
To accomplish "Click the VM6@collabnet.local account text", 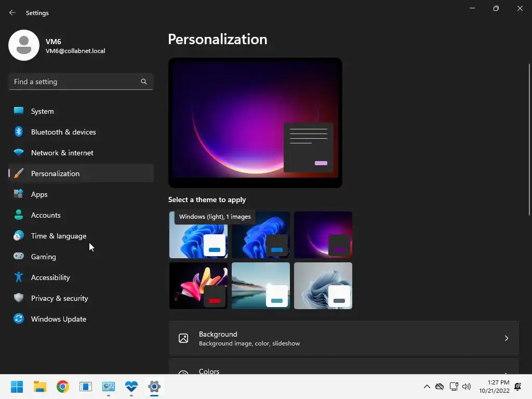I will point(75,51).
